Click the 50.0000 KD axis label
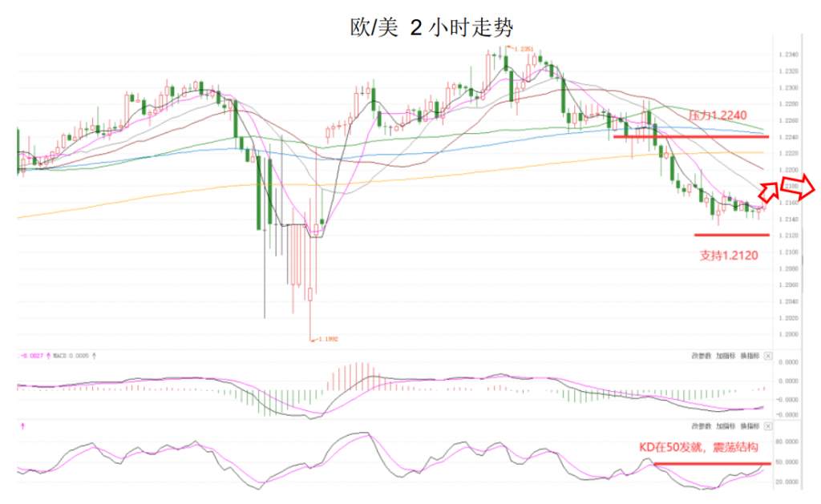821x504 pixels. [787, 462]
